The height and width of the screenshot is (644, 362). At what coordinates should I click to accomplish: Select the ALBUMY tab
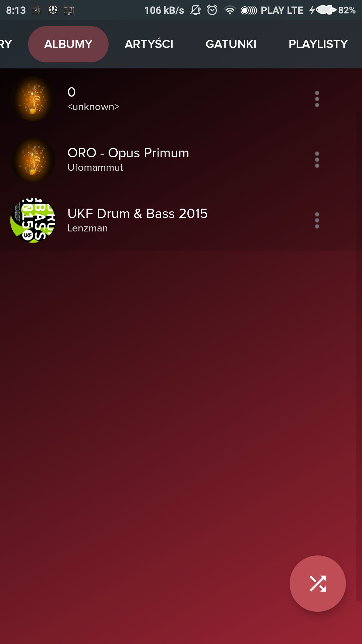pyautogui.click(x=68, y=44)
